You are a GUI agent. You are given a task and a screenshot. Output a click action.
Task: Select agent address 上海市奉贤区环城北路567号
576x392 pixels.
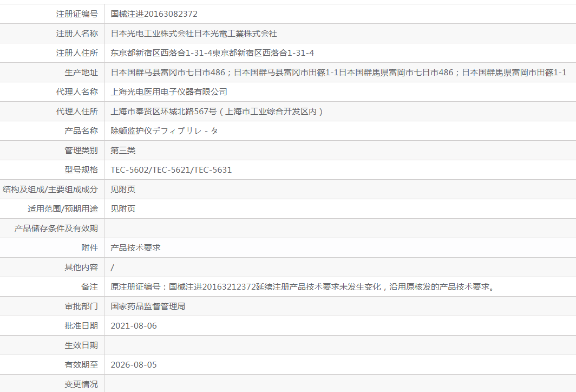click(x=164, y=112)
